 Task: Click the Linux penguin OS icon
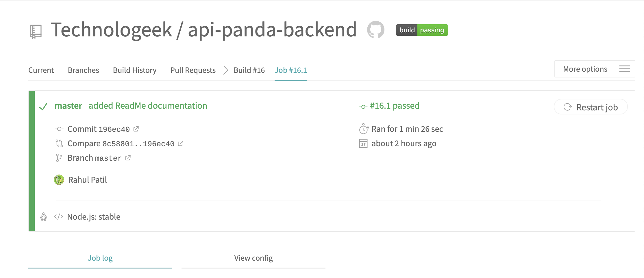pyautogui.click(x=44, y=217)
